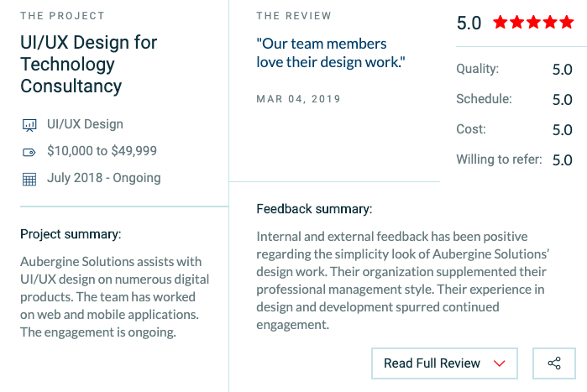Click the Cost rating row
The height and width of the screenshot is (392, 587).
tap(514, 129)
